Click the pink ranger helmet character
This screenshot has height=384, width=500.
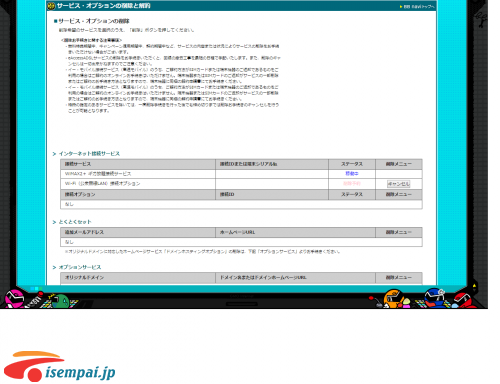click(14, 299)
